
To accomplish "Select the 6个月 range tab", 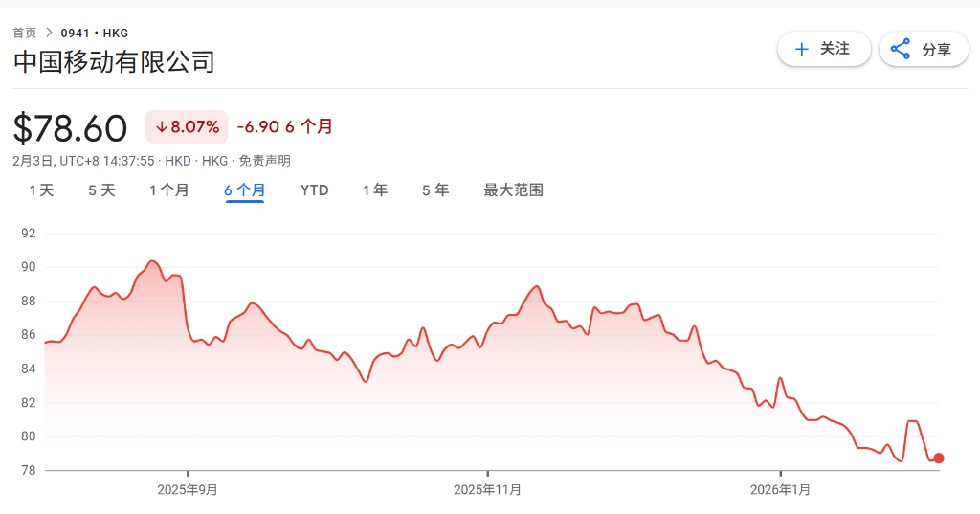I will [x=244, y=190].
